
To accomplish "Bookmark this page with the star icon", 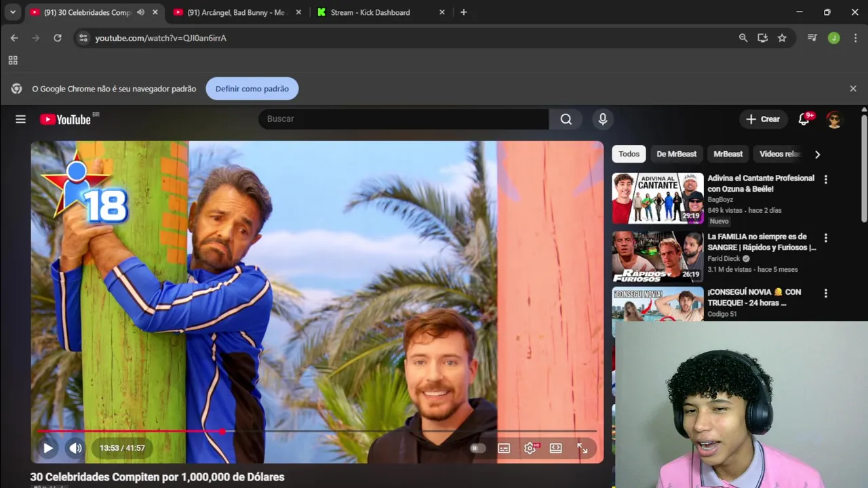I will click(782, 38).
